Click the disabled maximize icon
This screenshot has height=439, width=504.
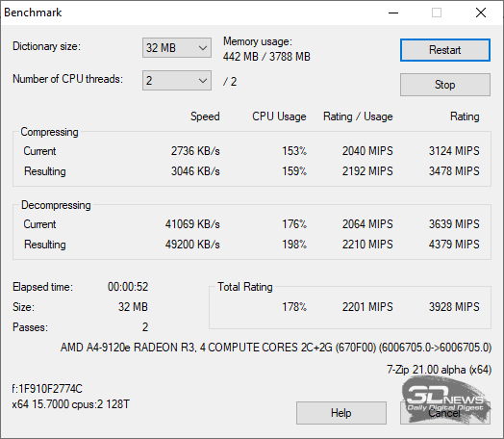click(x=437, y=13)
